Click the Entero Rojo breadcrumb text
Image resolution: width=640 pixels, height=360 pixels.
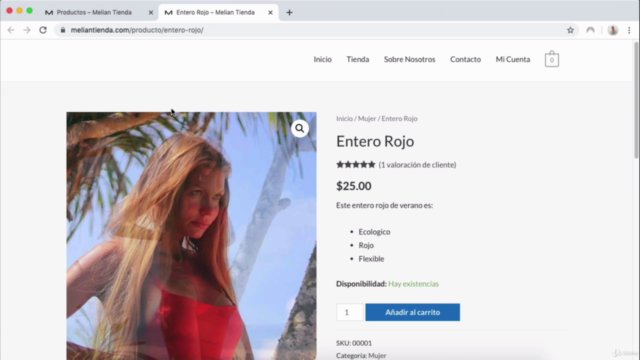point(400,118)
